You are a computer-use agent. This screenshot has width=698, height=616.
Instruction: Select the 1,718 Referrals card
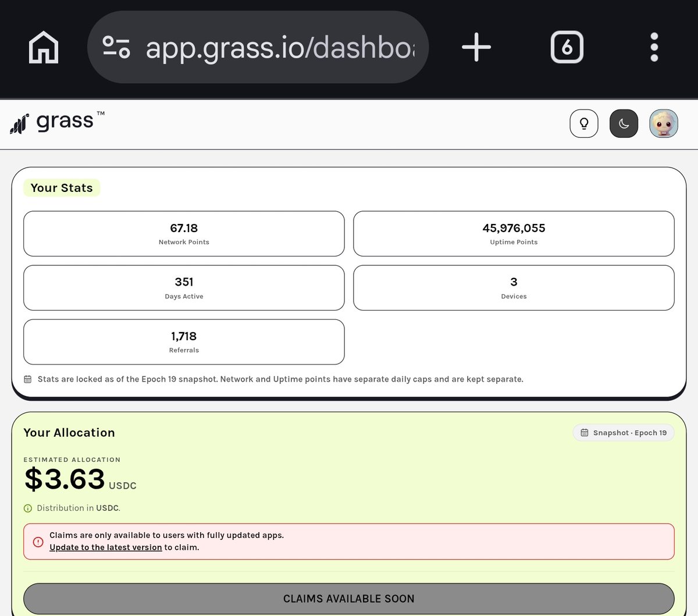pos(184,341)
